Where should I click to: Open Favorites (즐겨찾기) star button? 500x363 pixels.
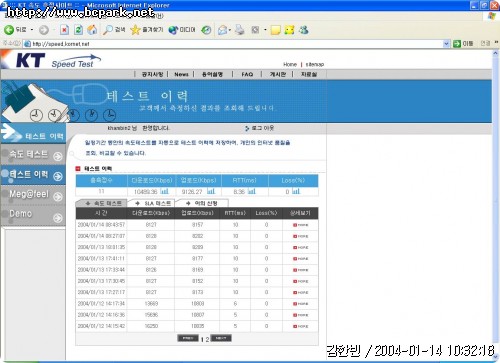point(147,30)
